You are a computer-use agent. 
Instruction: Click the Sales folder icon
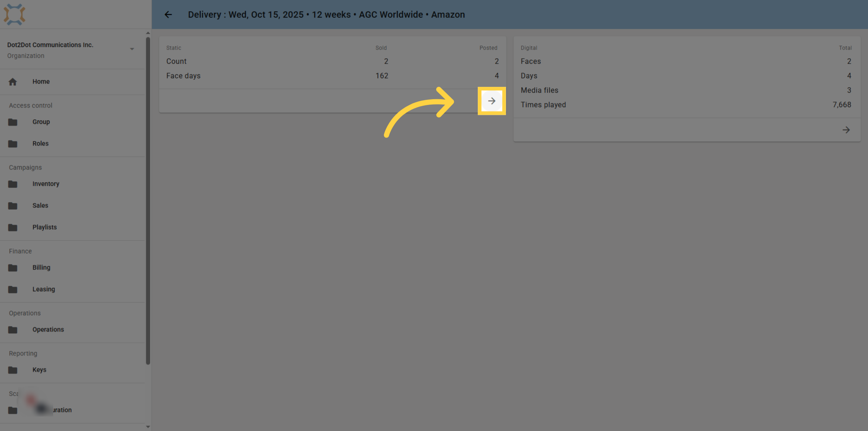(13, 206)
